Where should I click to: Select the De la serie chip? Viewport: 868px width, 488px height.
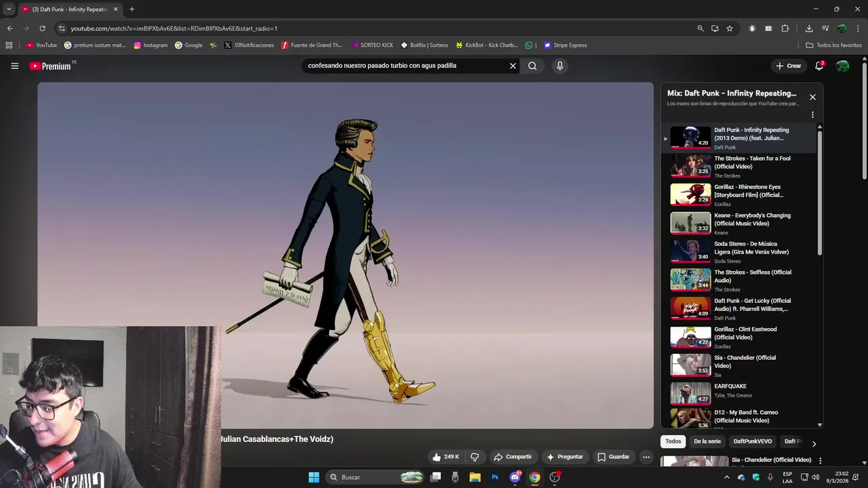coord(707,441)
